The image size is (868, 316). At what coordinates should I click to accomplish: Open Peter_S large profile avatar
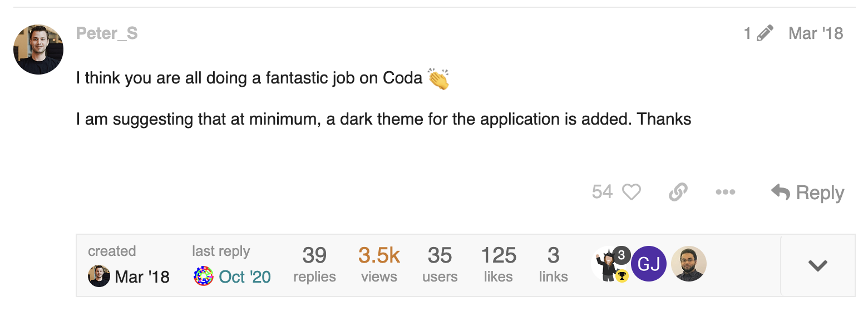pos(38,50)
